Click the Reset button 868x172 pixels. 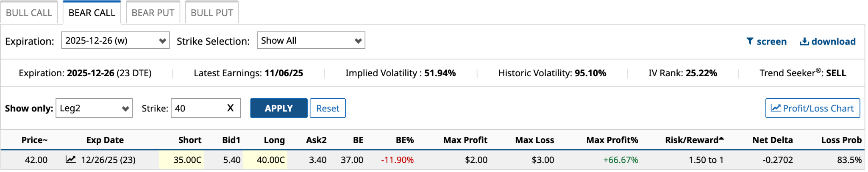click(x=328, y=108)
